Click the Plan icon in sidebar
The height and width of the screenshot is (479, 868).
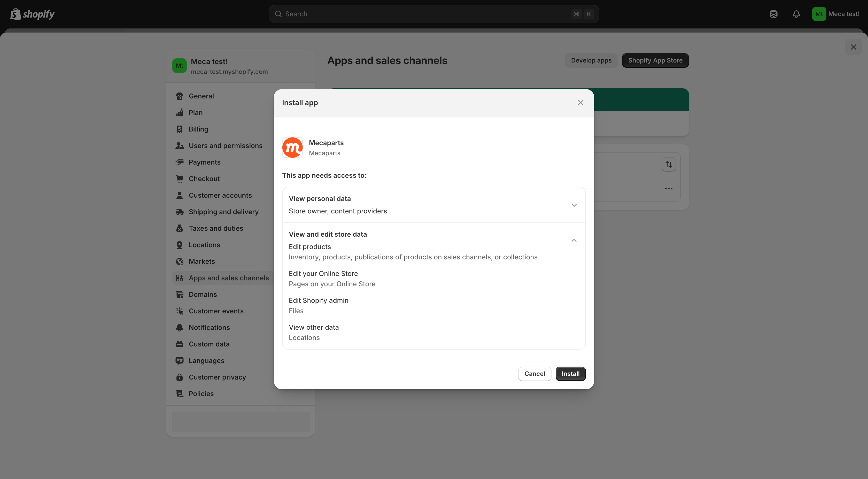pos(180,113)
